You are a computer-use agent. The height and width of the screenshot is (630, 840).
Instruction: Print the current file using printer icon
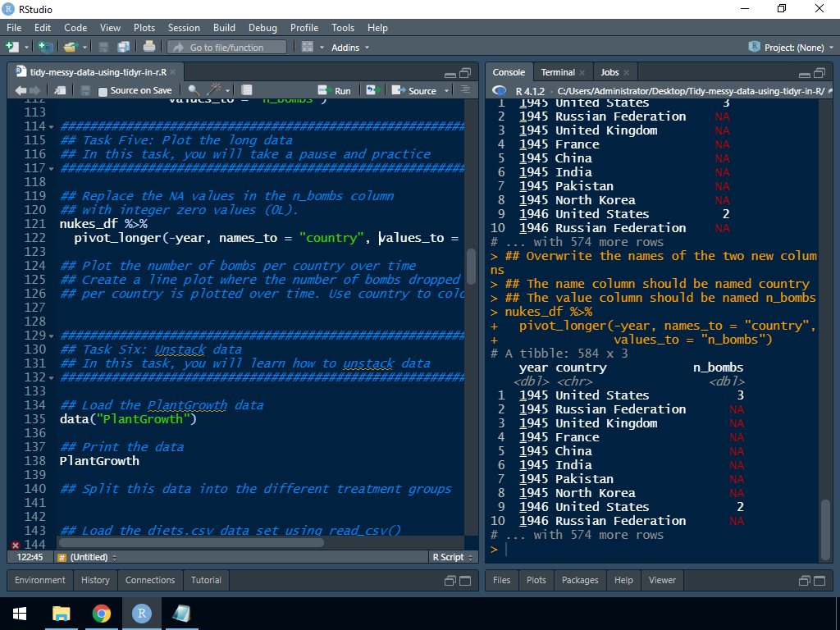tap(149, 48)
